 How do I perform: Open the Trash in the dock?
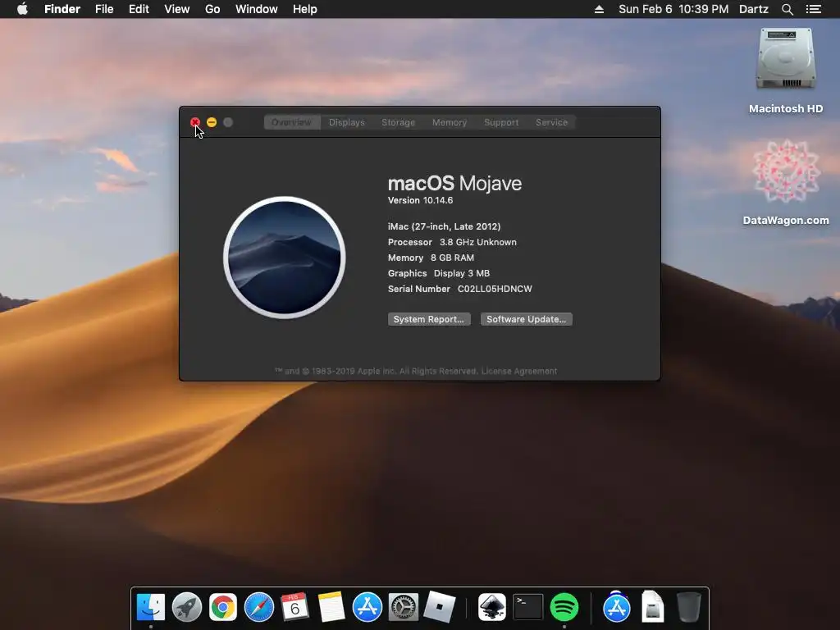coord(688,607)
